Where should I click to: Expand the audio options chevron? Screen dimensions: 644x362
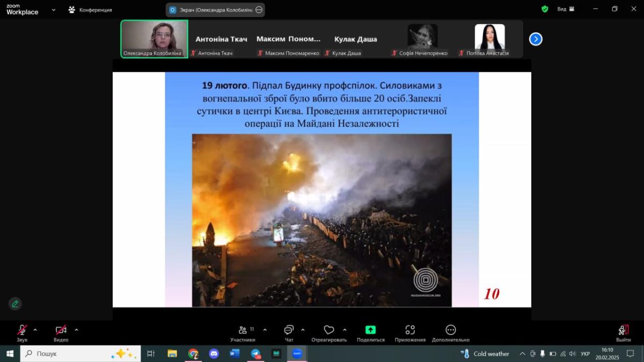[35, 330]
